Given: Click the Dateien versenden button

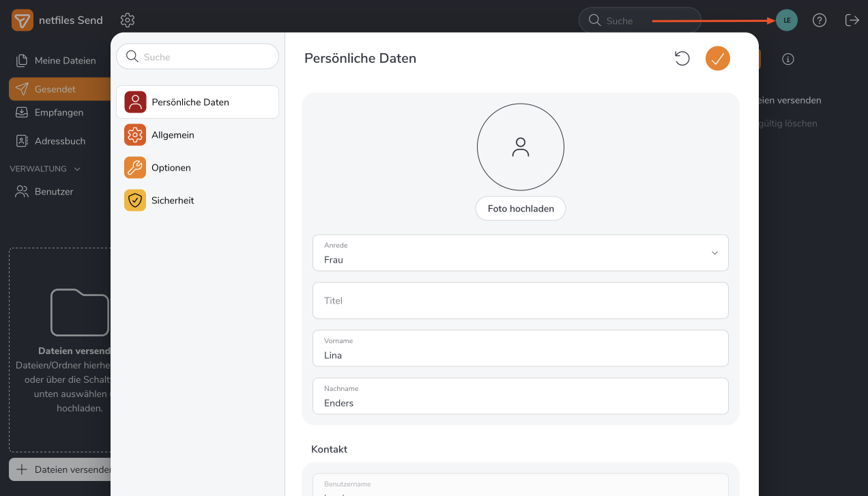Looking at the screenshot, I should coord(61,469).
